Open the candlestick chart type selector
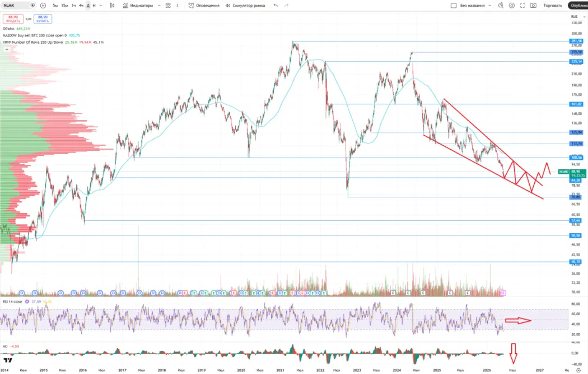 pyautogui.click(x=112, y=5)
